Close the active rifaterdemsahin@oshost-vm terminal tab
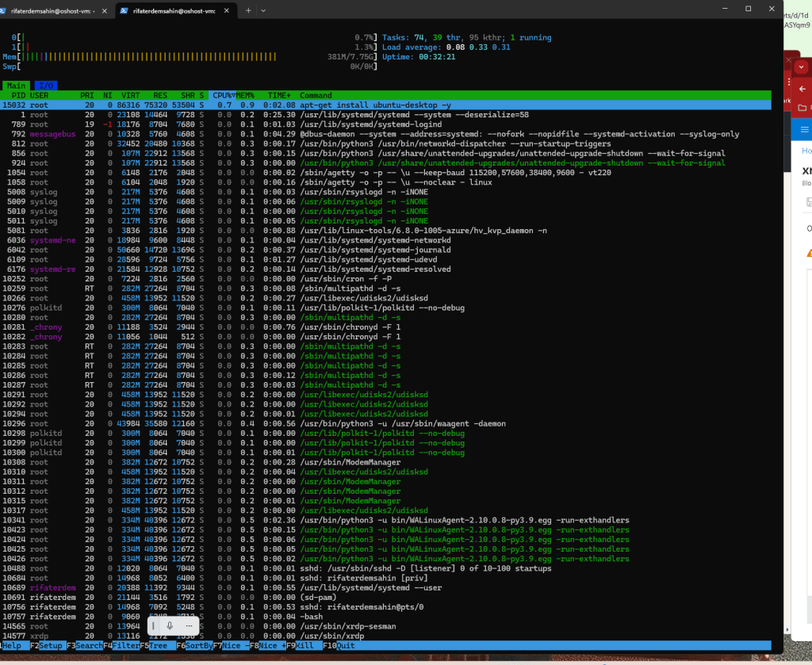 [226, 10]
